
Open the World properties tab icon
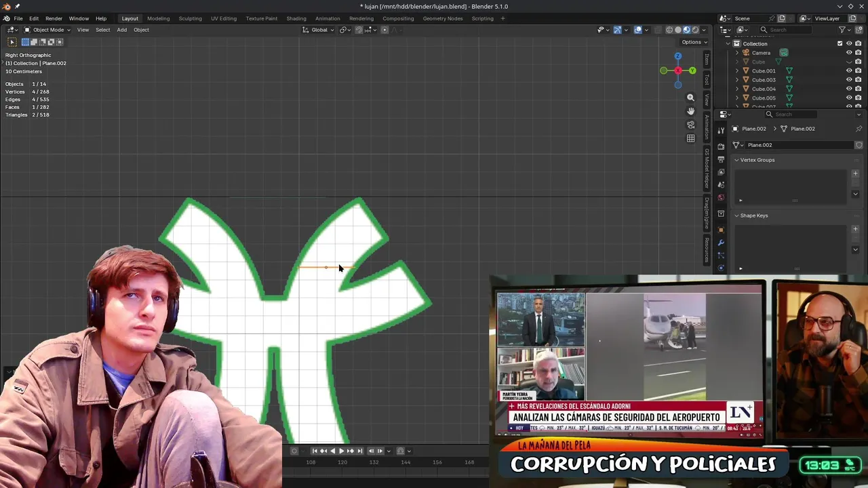click(721, 197)
